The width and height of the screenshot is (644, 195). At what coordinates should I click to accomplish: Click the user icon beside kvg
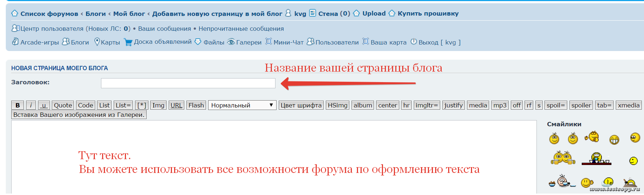click(288, 13)
